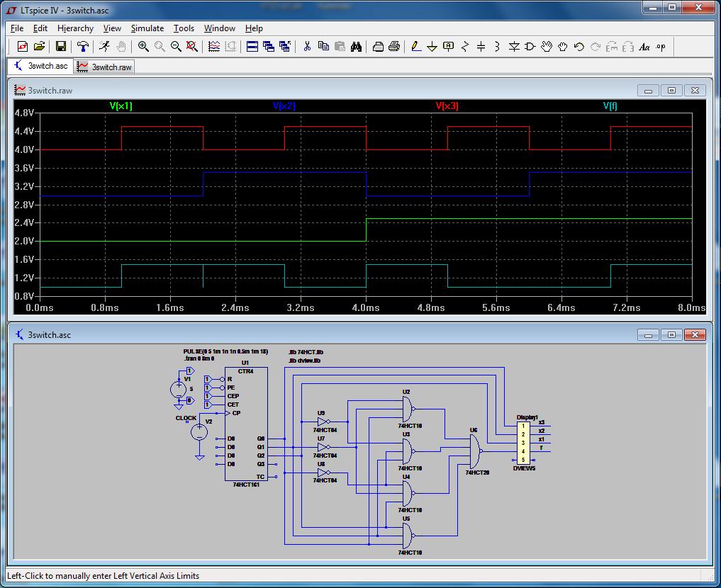Select the Place Component gate icon
This screenshot has height=588, width=721.
point(530,46)
